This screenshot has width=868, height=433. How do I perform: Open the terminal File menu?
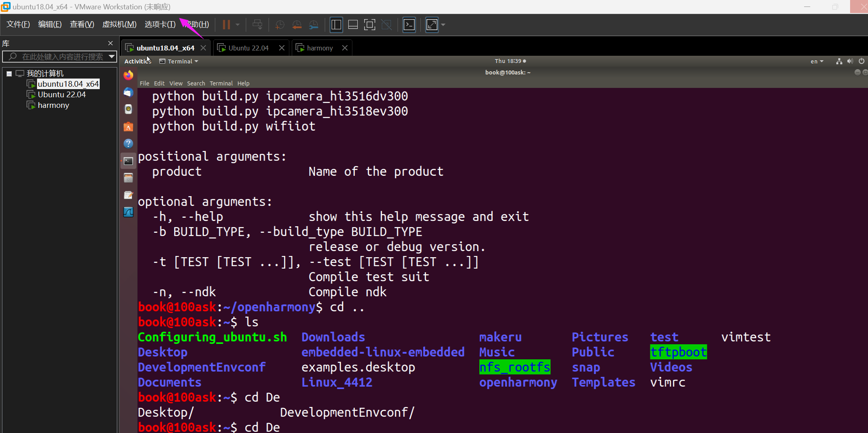pos(144,83)
